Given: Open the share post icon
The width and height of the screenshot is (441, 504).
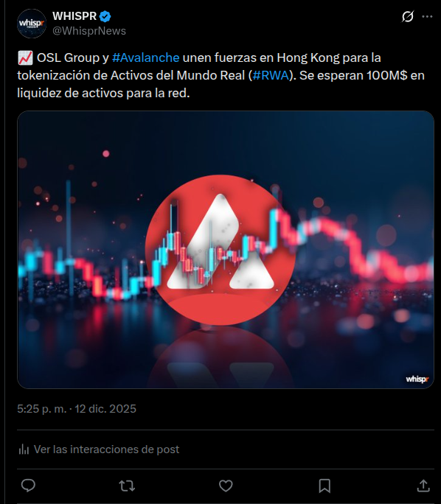Looking at the screenshot, I should pos(423,486).
